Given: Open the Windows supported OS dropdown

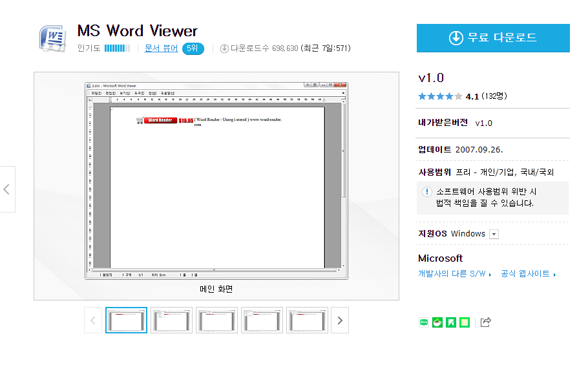Looking at the screenshot, I should [x=494, y=234].
